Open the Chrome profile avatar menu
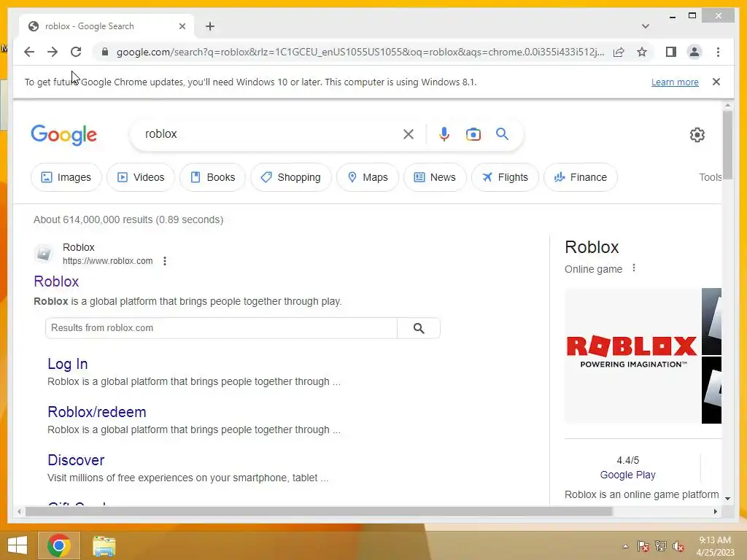 tap(694, 52)
